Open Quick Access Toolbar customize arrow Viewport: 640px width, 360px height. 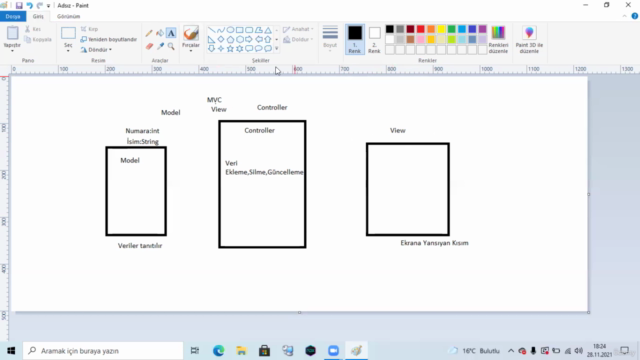click(x=49, y=6)
